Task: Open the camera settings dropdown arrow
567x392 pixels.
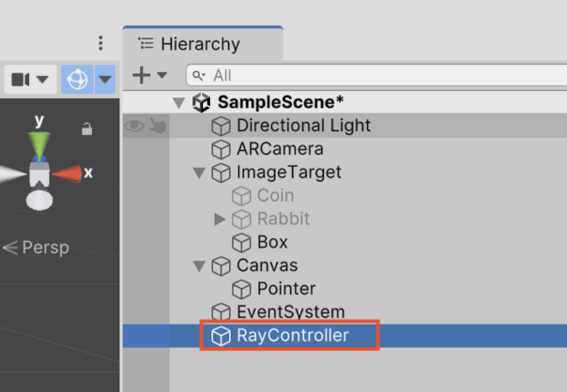Action: coord(42,79)
